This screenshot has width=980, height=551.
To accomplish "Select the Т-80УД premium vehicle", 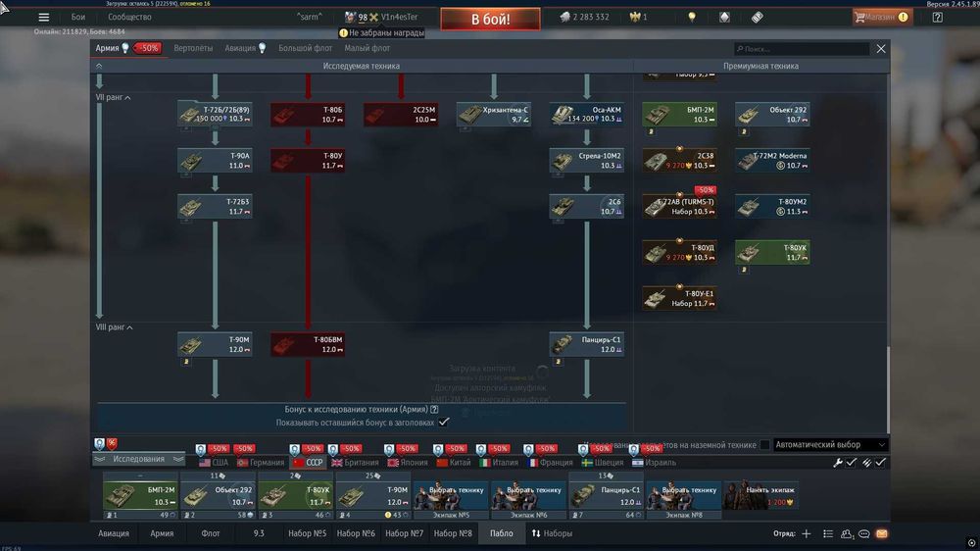I will [x=679, y=252].
